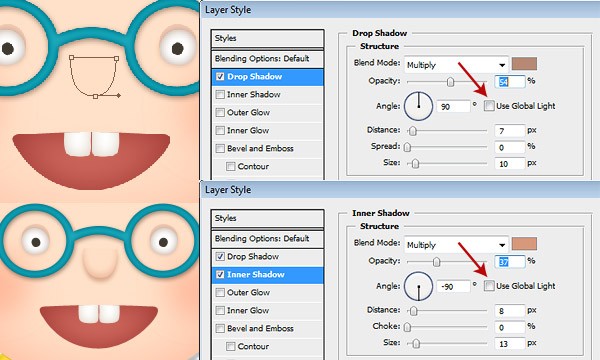Open Styles in the Drop Shadow dialog
The image size is (600, 360).
[x=267, y=38]
